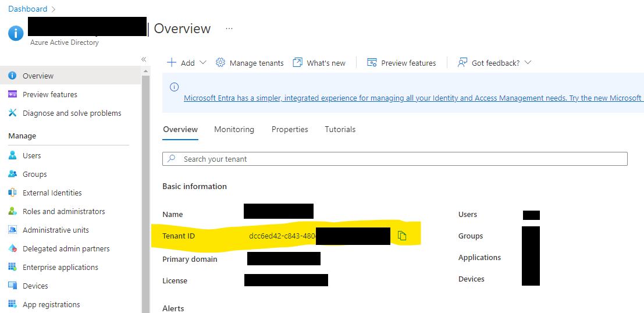
Task: Open Delegated admin partners
Action: (x=66, y=248)
